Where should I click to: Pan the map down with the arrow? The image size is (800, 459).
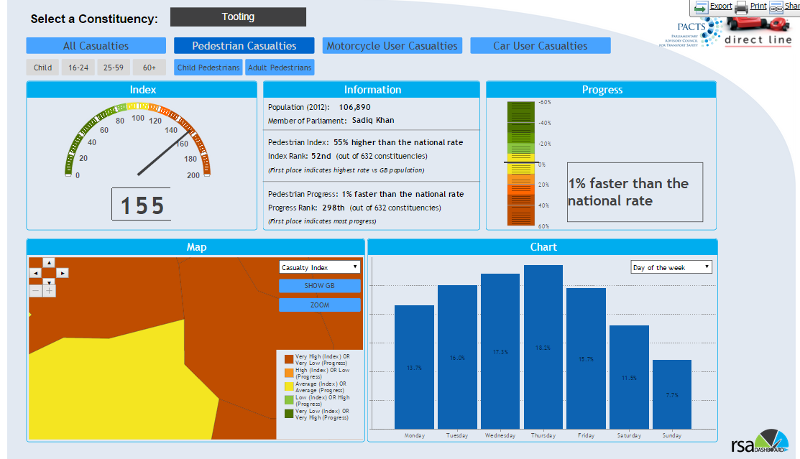coord(48,282)
